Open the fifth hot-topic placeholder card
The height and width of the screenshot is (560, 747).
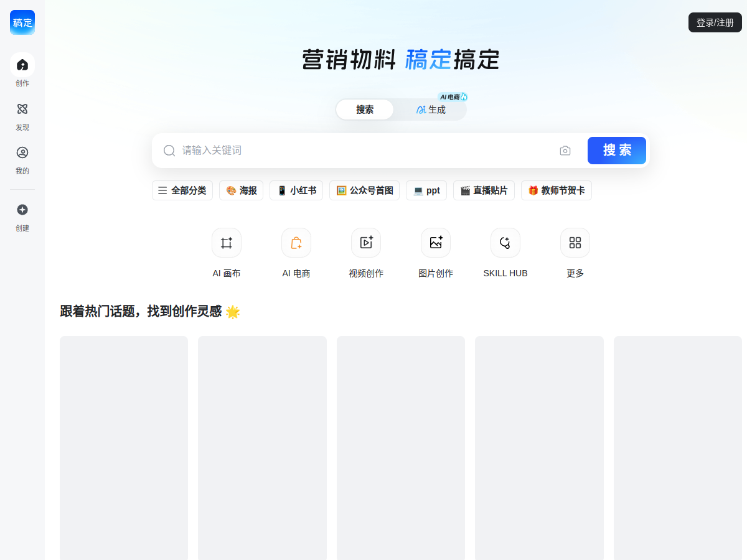tap(678, 448)
